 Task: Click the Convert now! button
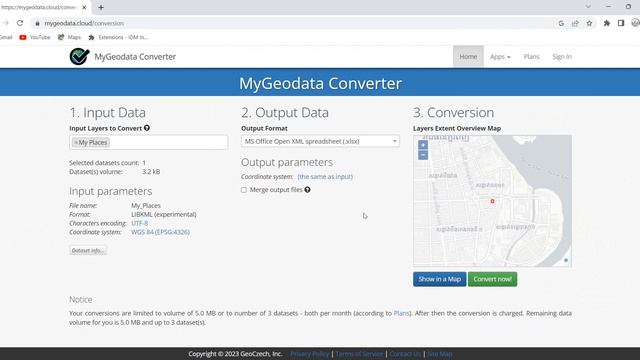[492, 279]
